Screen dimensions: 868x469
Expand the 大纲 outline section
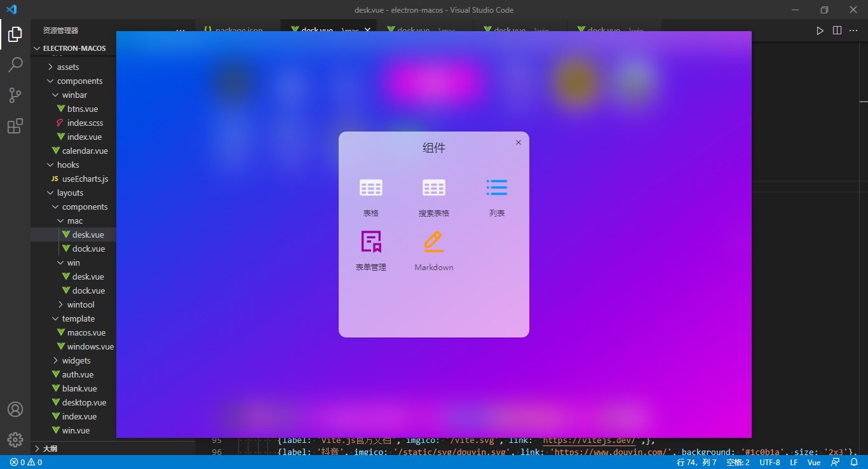point(50,449)
